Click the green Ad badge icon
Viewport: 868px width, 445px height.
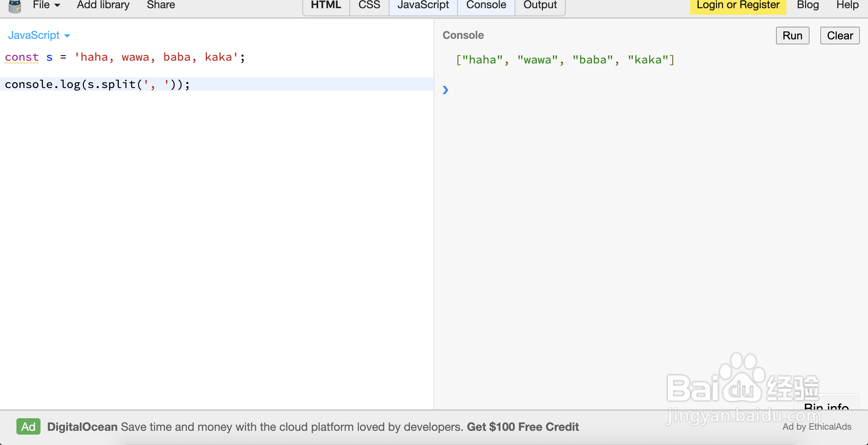coord(28,426)
